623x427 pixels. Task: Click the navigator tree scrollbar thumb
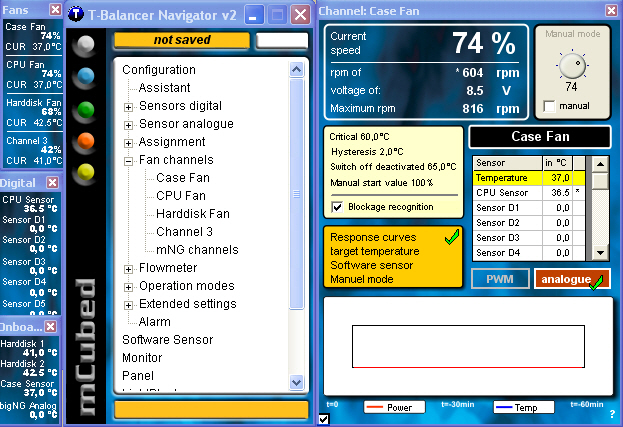pyautogui.click(x=296, y=194)
